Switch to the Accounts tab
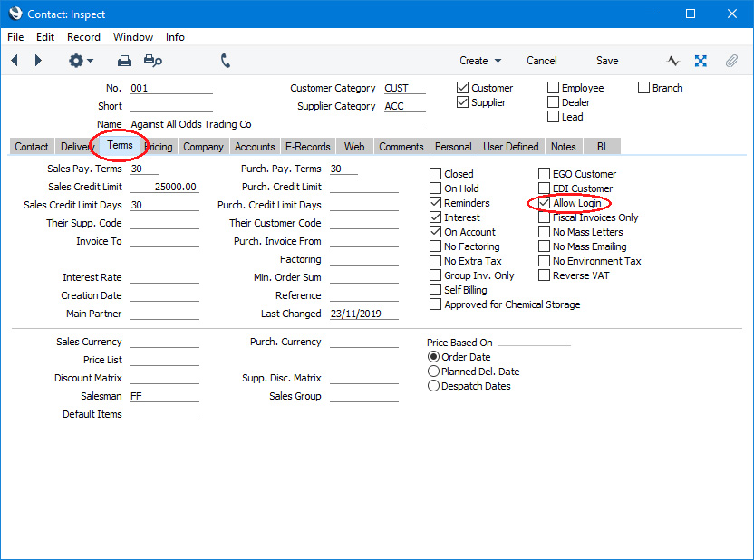The height and width of the screenshot is (560, 754). click(x=255, y=147)
